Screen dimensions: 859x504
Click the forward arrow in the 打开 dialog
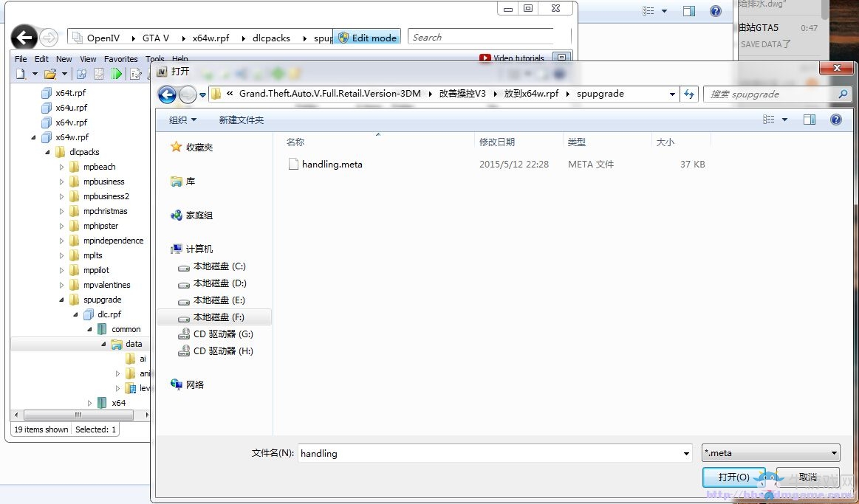pyautogui.click(x=188, y=94)
